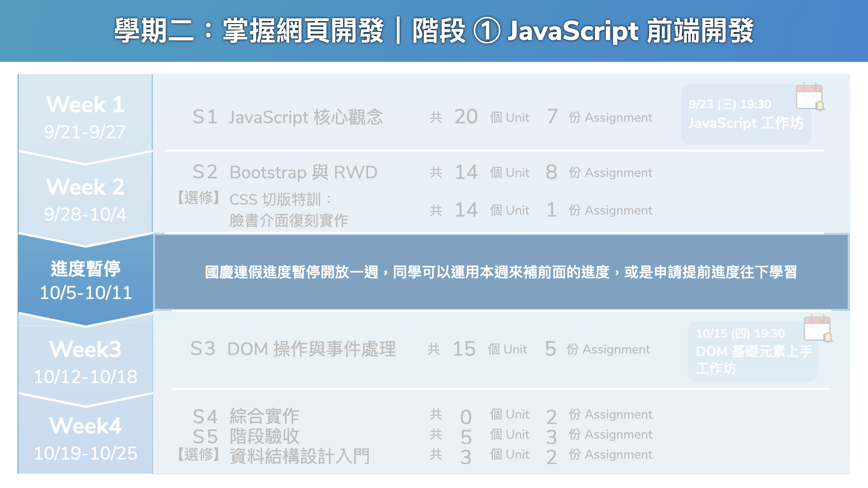Click S5 階段驗收 course title

point(246,436)
